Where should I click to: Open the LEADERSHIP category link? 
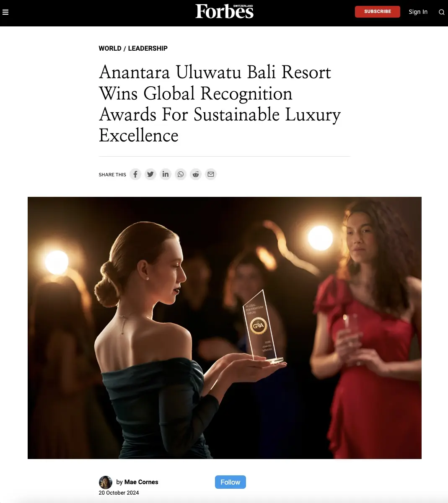148,49
